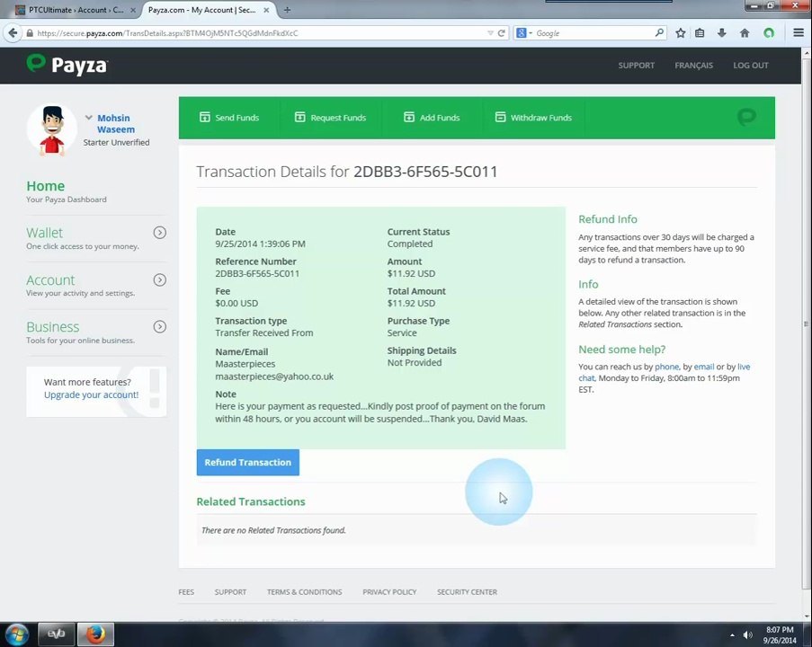Open bookmarks list icon in toolbar
The image size is (812, 647).
(x=700, y=33)
